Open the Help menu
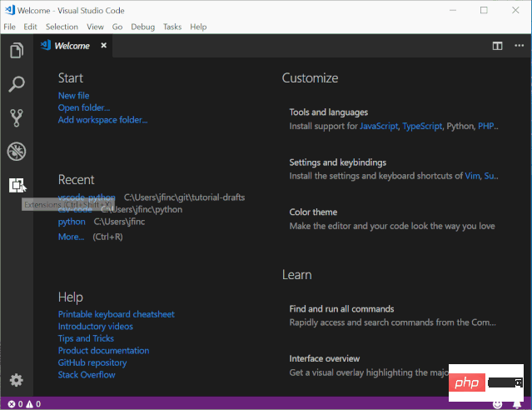This screenshot has height=410, width=532. (x=198, y=27)
